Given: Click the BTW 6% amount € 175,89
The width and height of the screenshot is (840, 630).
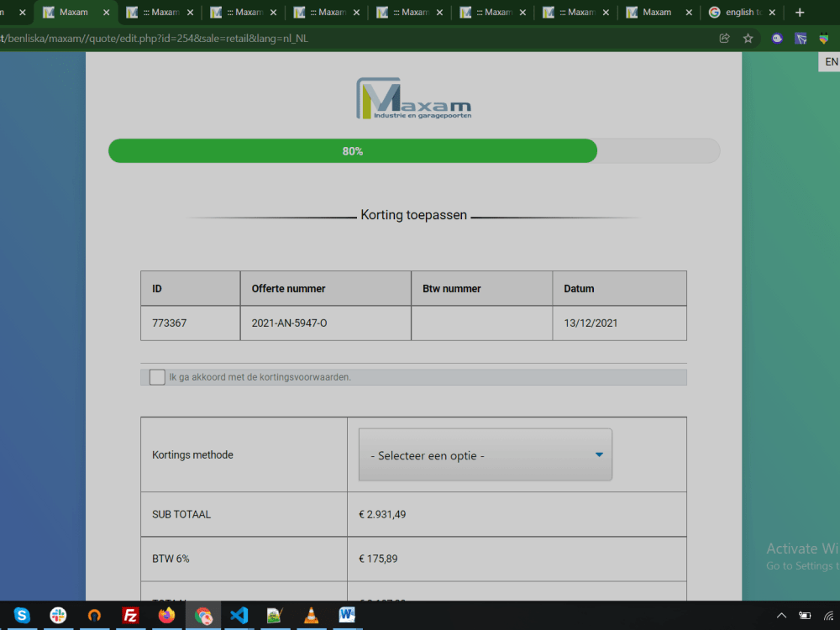Looking at the screenshot, I should (378, 559).
